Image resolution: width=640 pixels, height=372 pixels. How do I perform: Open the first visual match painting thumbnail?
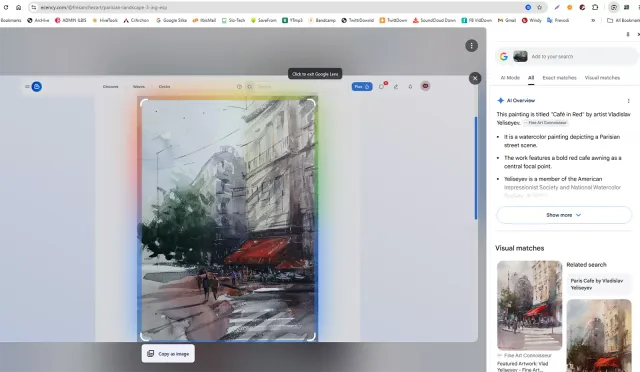[x=529, y=305]
